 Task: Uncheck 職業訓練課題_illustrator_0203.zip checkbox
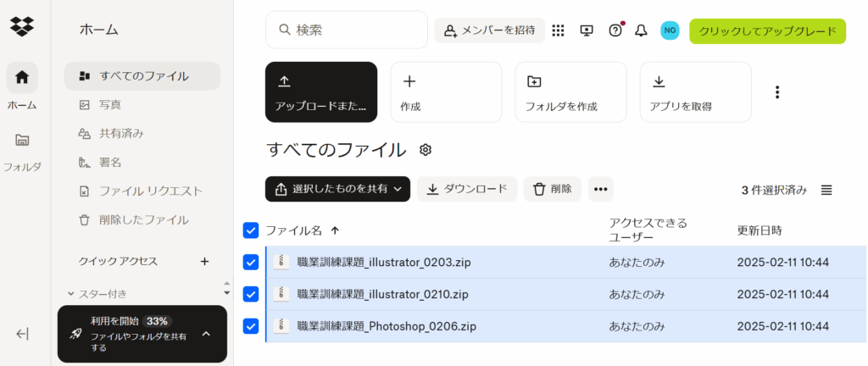pos(251,263)
